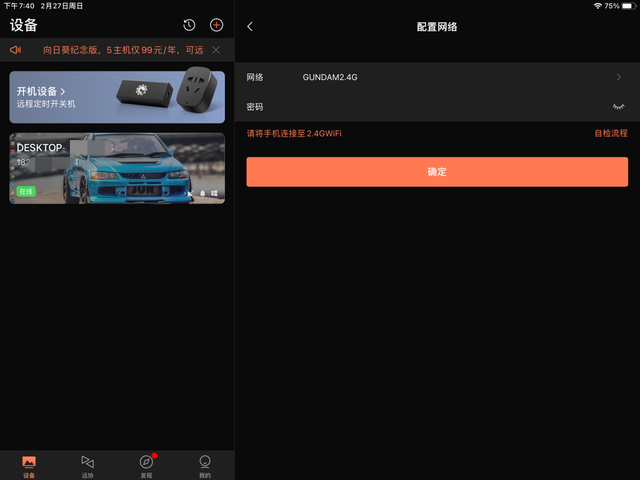The height and width of the screenshot is (480, 640).
Task: Open the 自检流程 link
Action: [611, 133]
